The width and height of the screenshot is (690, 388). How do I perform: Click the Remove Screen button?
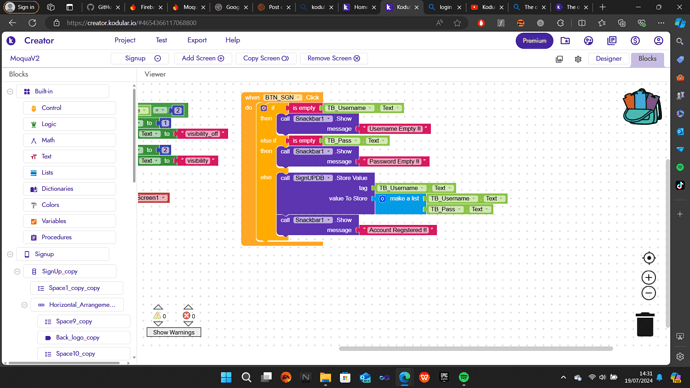(334, 58)
